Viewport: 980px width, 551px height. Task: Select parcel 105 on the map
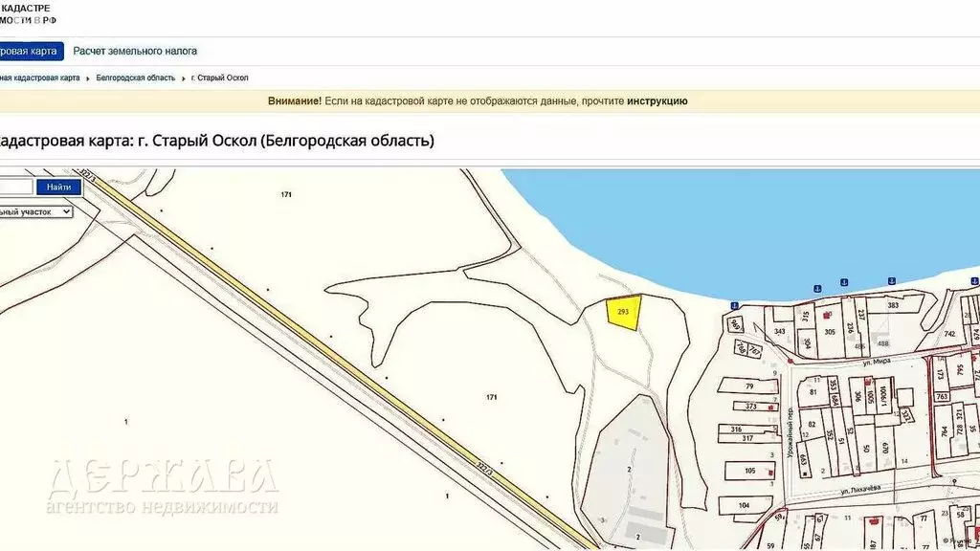point(750,471)
